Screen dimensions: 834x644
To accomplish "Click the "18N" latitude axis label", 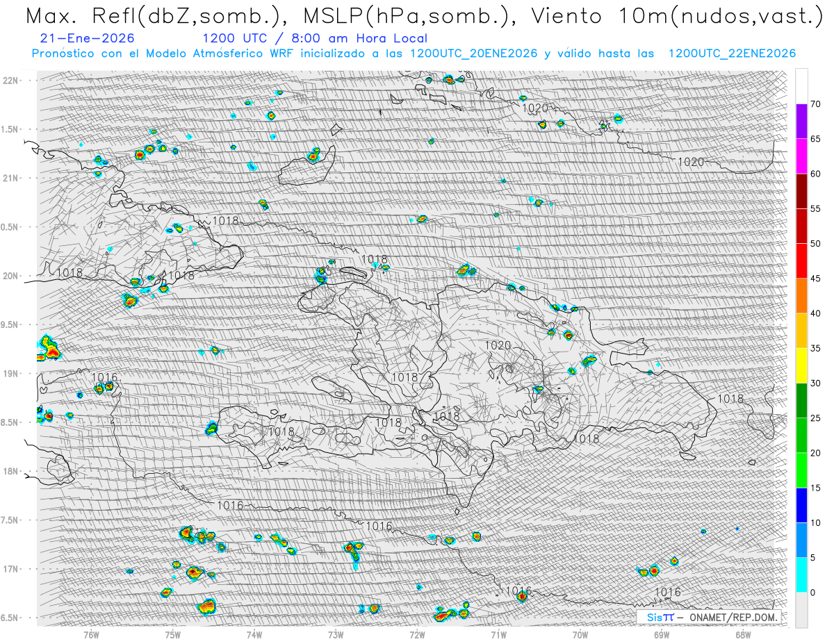I will tap(10, 471).
